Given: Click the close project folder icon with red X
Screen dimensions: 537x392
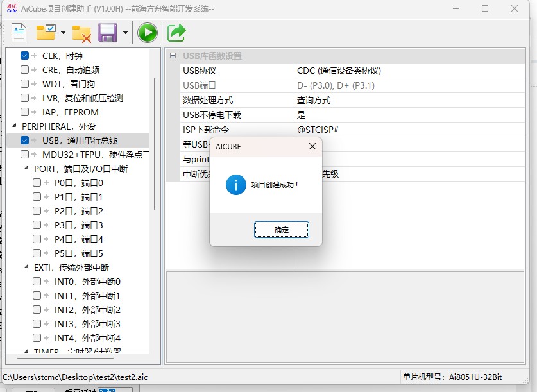Looking at the screenshot, I should click(81, 33).
